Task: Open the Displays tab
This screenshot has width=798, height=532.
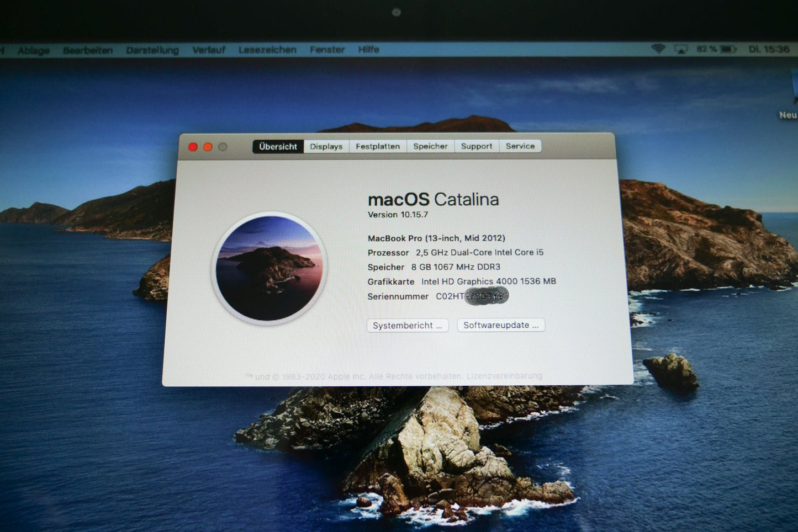Action: (x=326, y=147)
